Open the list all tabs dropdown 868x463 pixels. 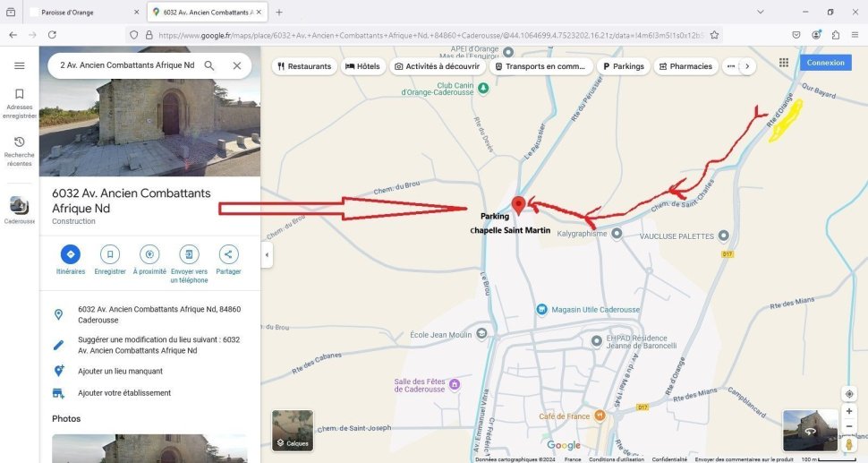click(761, 12)
